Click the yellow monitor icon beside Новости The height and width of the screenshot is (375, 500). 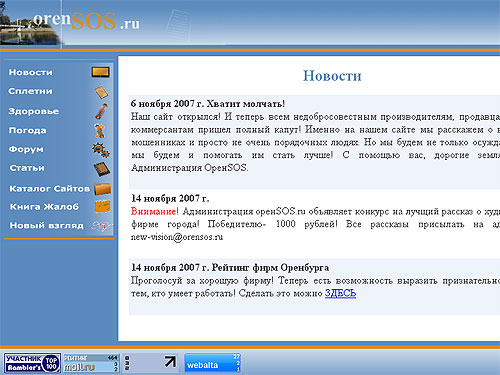point(101,72)
